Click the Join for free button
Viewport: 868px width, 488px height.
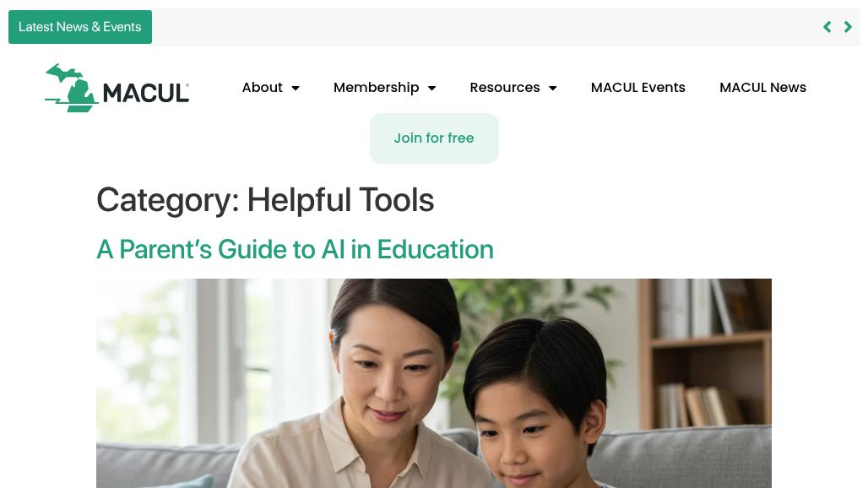tap(434, 138)
